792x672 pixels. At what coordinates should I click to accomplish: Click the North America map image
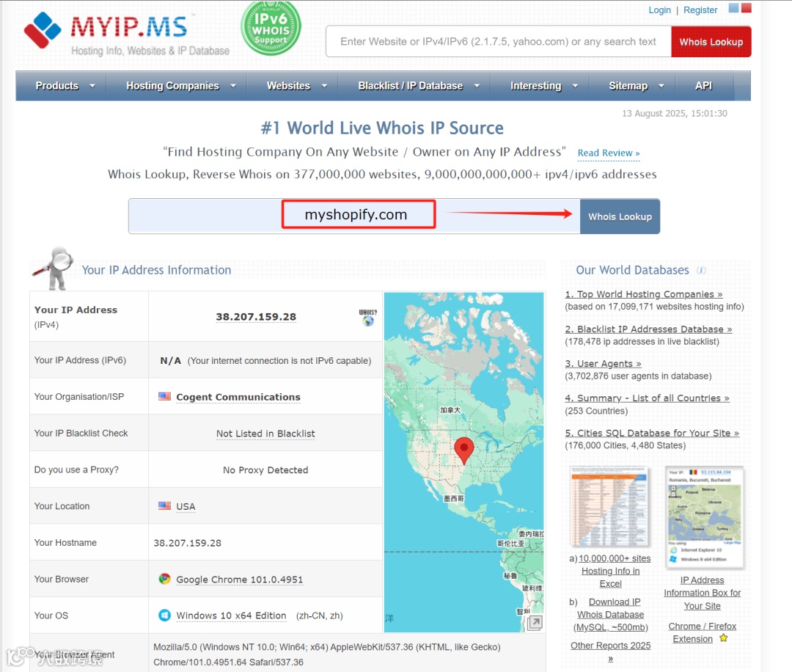pyautogui.click(x=463, y=461)
